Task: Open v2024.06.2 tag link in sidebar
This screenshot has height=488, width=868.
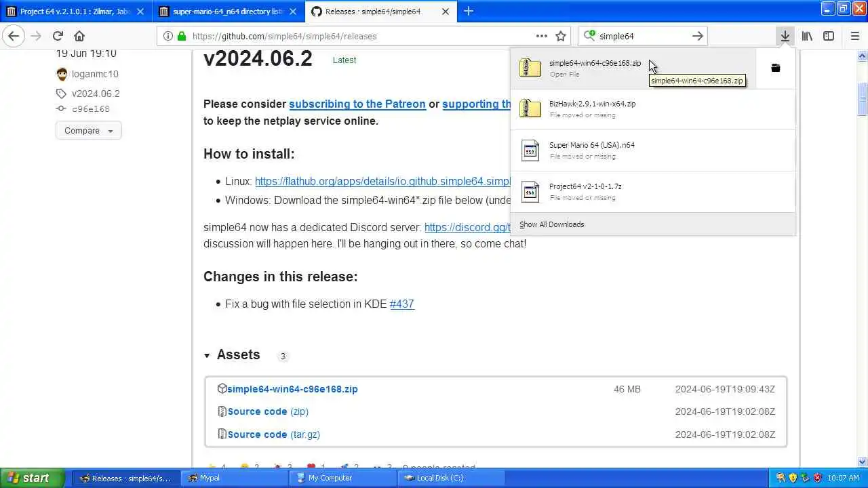Action: click(x=96, y=94)
